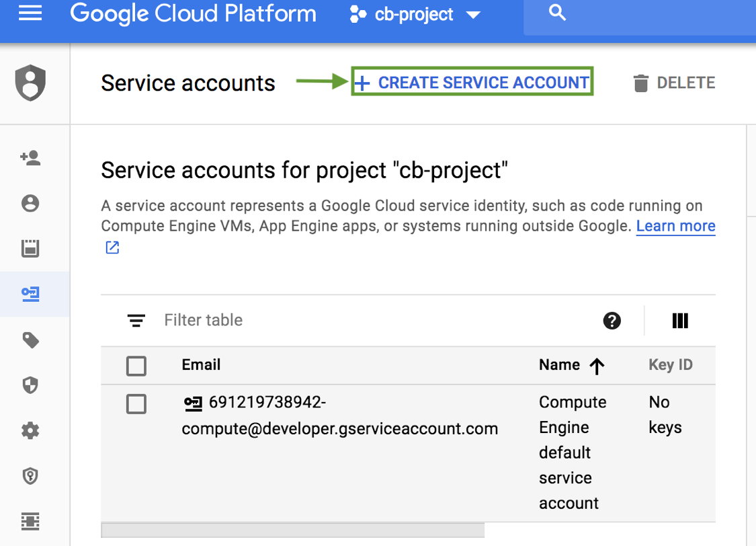Open the hamburger navigation menu
756x546 pixels.
[x=30, y=13]
